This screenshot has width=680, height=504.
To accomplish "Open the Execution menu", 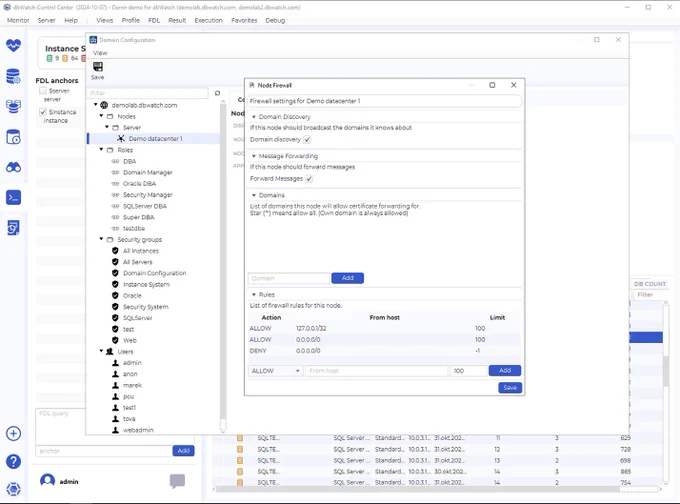I will 208,20.
